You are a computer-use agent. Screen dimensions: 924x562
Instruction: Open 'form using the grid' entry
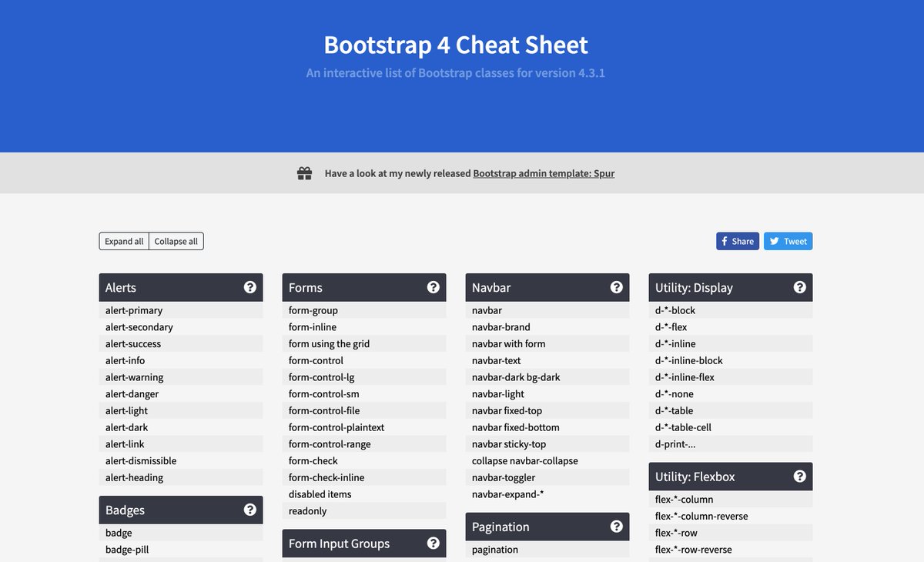[364, 344]
